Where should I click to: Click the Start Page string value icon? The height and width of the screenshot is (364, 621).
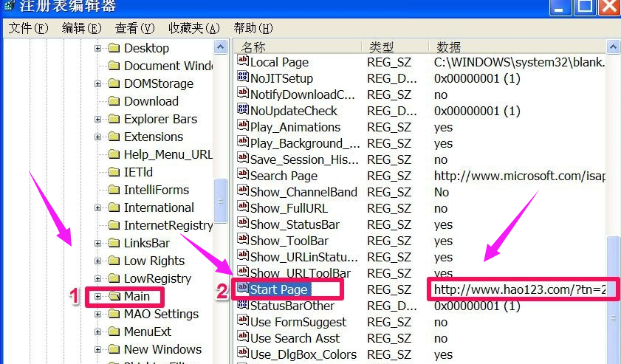coord(242,289)
